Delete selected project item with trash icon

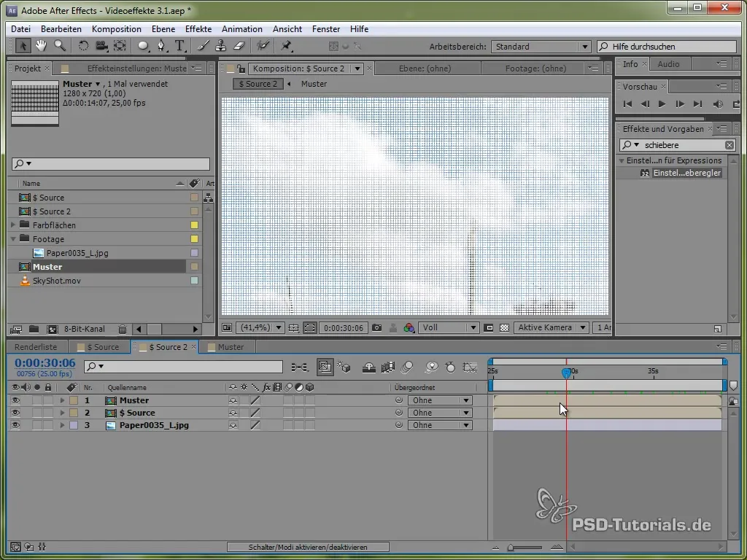point(123,329)
